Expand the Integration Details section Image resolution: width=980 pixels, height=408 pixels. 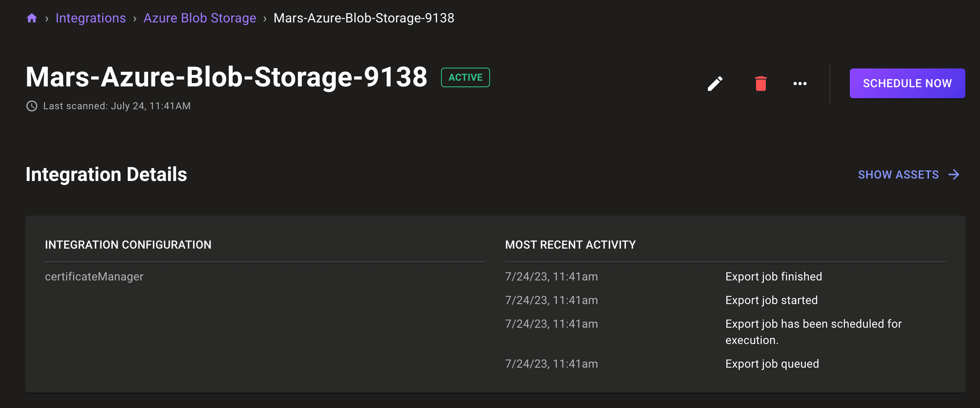point(106,174)
